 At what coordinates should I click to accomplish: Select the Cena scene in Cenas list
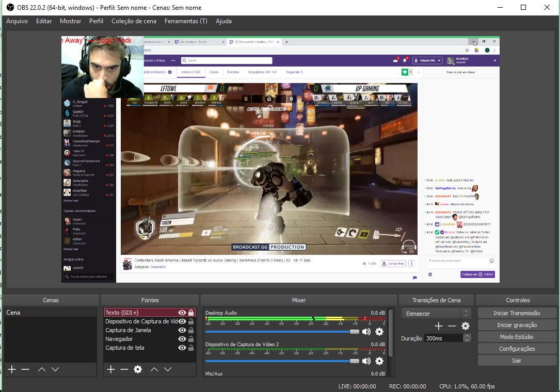tap(51, 313)
